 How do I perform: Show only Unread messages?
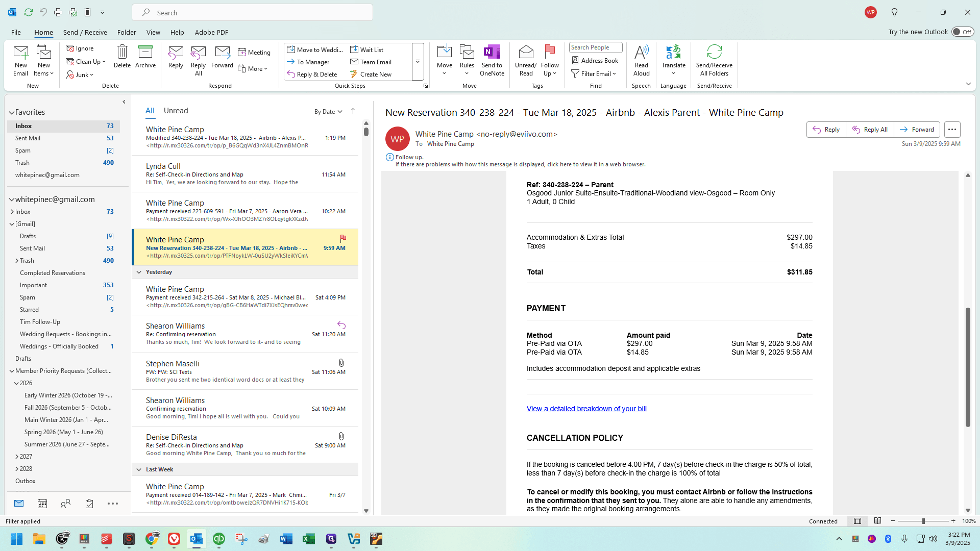[176, 111]
